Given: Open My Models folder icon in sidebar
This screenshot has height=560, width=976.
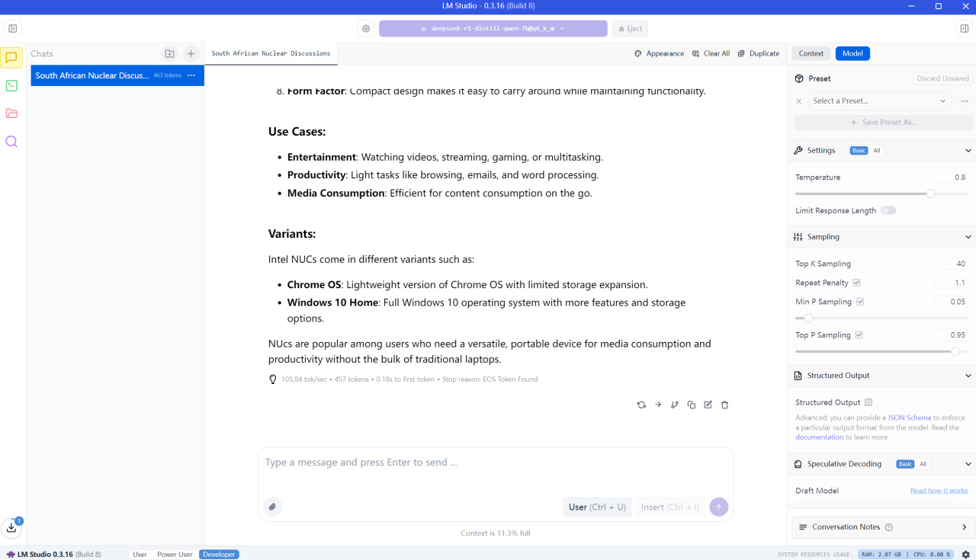Looking at the screenshot, I should 11,114.
